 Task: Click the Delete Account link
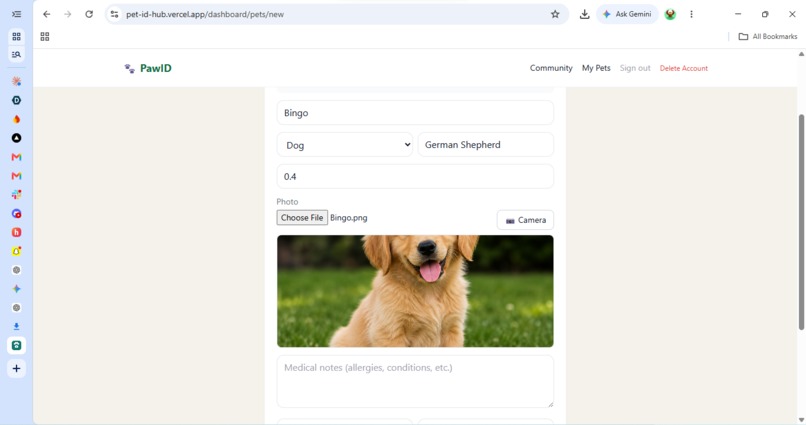click(684, 68)
